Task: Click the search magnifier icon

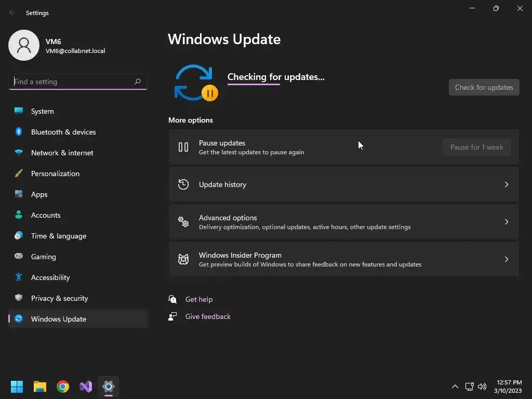Action: [x=137, y=82]
